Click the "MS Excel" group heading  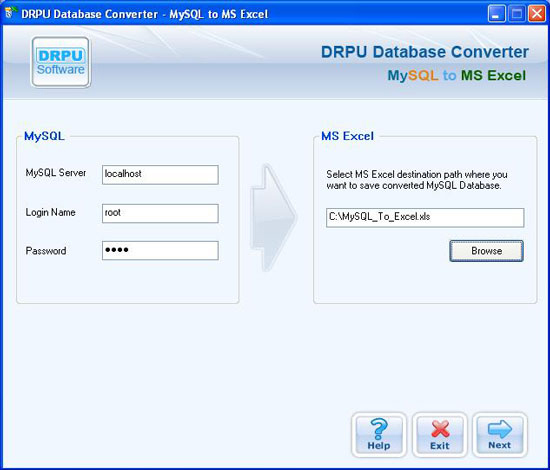(348, 136)
